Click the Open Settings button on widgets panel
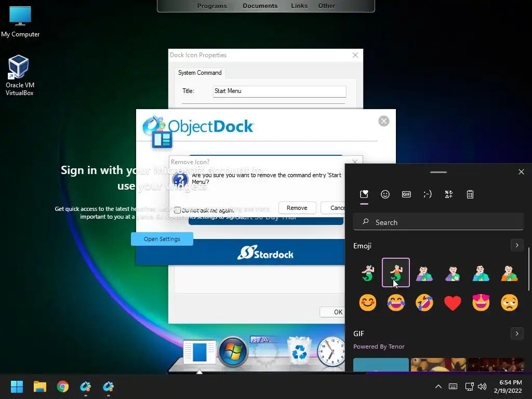The image size is (532, 399). point(162,239)
